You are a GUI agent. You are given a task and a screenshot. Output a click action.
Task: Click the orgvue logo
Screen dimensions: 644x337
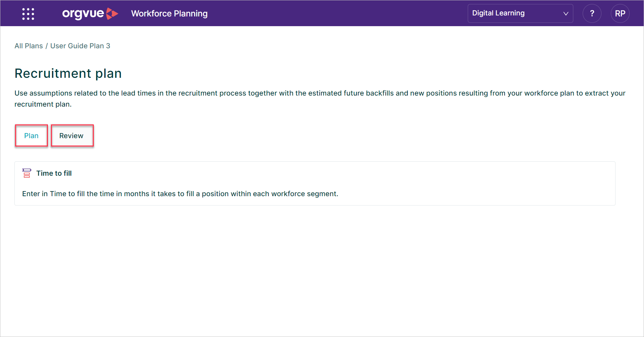[x=84, y=13]
